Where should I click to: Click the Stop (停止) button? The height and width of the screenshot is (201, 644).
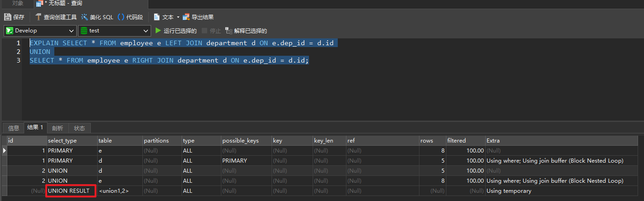pyautogui.click(x=211, y=31)
